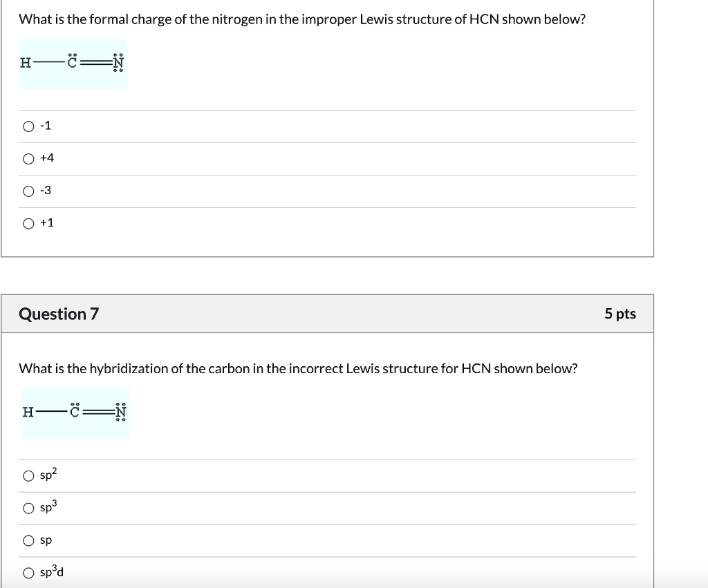Click the hydrogen atom in the top structure
708x588 pixels.
click(x=25, y=64)
